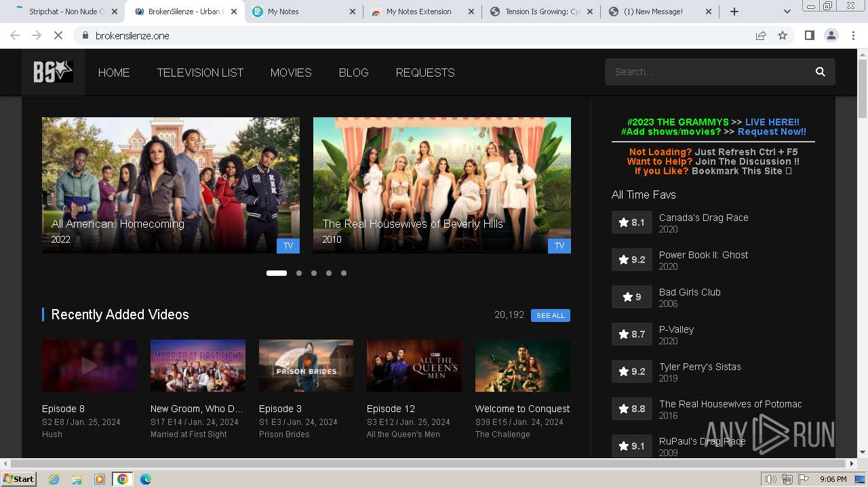
Task: Open Canada's Drag Race from All Time Favs
Action: point(704,218)
